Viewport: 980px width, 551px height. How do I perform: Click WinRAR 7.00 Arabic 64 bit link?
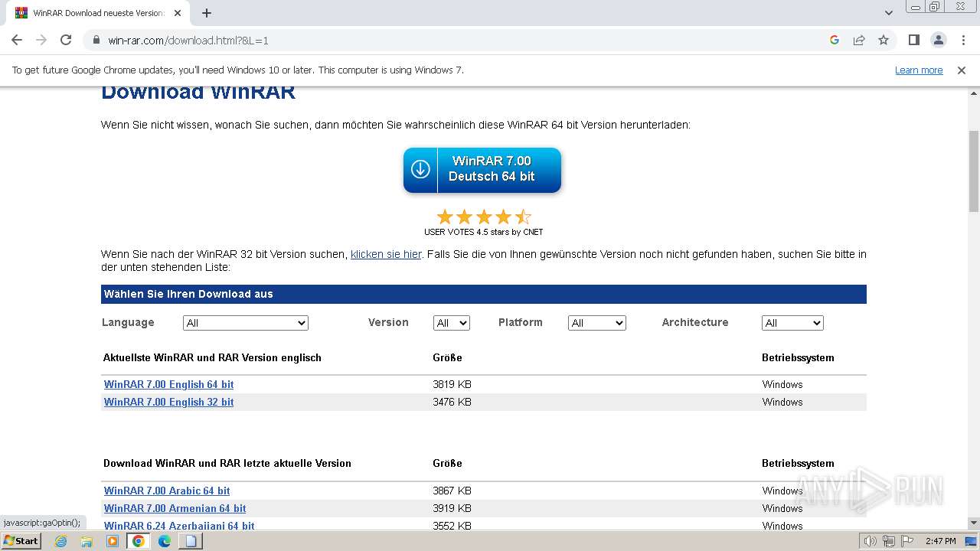tap(167, 491)
